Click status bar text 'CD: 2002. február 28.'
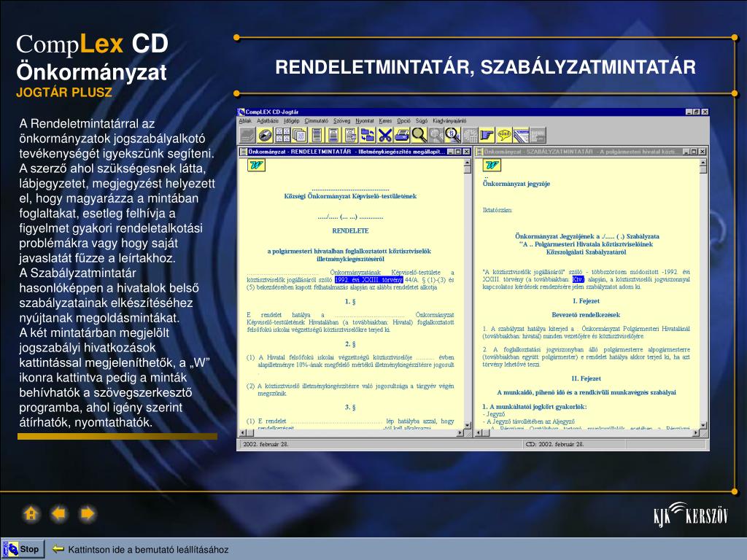 pyautogui.click(x=554, y=444)
